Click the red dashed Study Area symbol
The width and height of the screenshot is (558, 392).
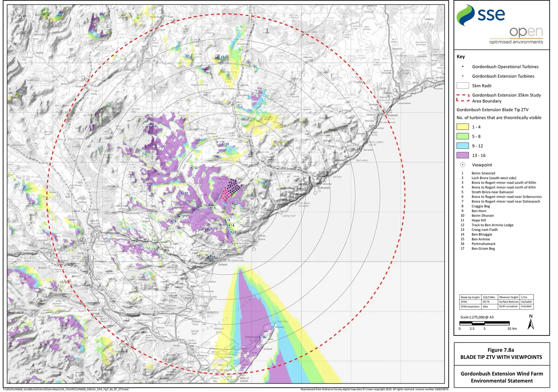(462, 98)
